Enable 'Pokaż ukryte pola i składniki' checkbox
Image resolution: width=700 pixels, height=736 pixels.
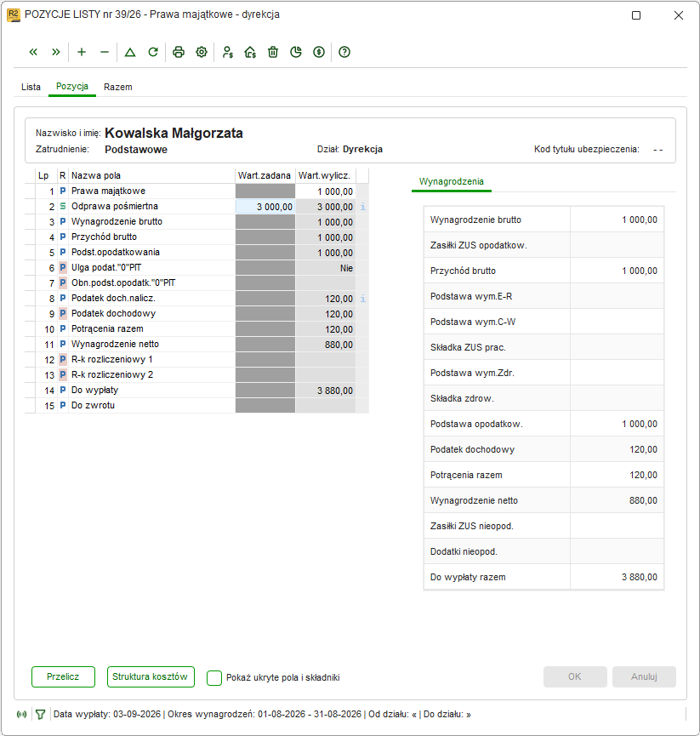tap(214, 677)
